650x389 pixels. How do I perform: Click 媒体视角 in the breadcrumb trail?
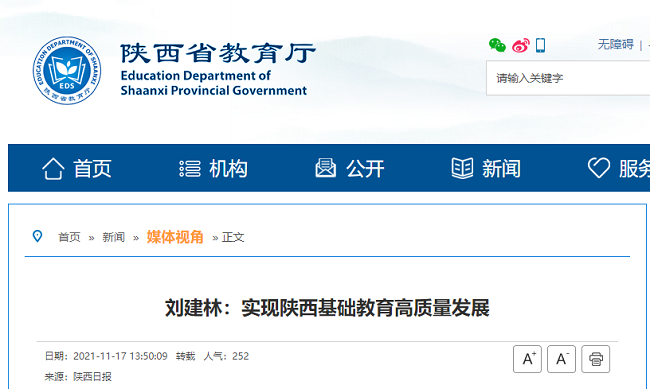175,237
